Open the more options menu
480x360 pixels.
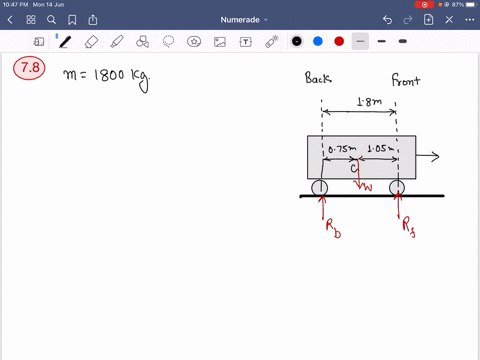(470, 20)
